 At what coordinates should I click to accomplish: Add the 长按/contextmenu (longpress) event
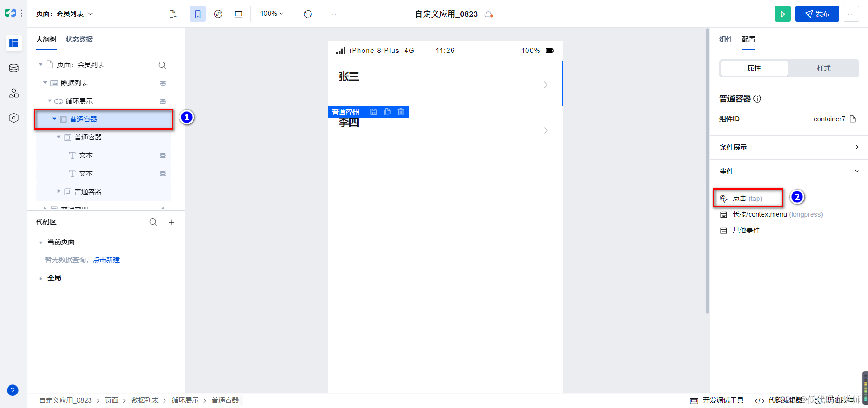point(771,214)
